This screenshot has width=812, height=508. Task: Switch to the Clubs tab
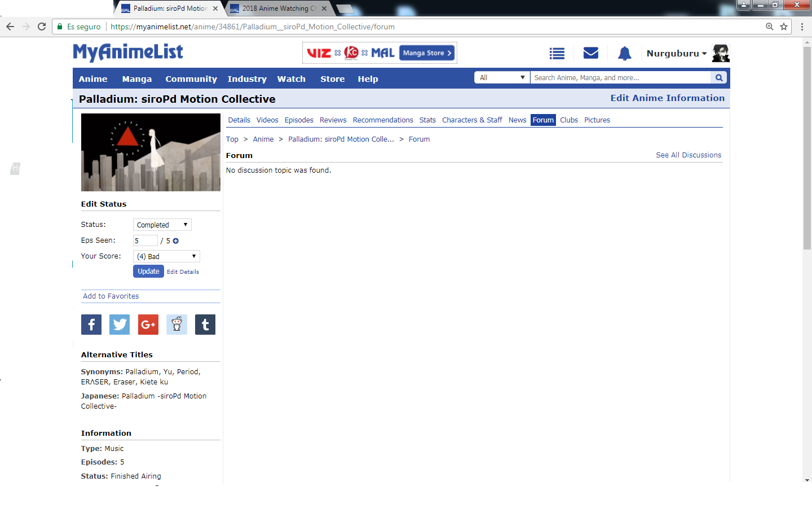tap(569, 120)
